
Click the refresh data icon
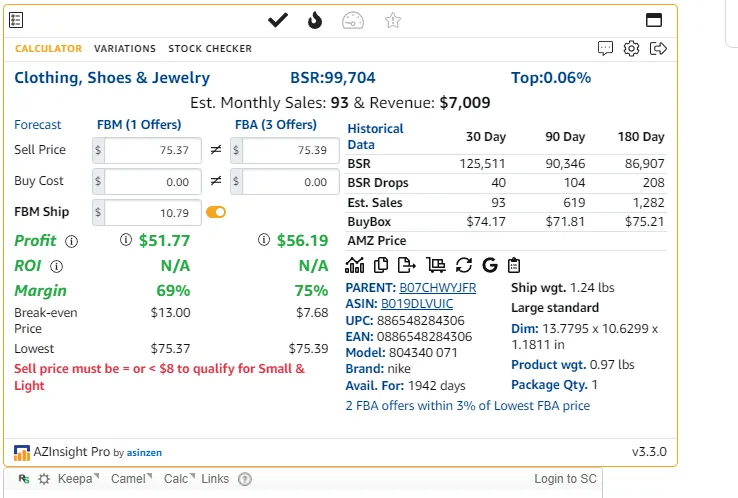(x=463, y=265)
